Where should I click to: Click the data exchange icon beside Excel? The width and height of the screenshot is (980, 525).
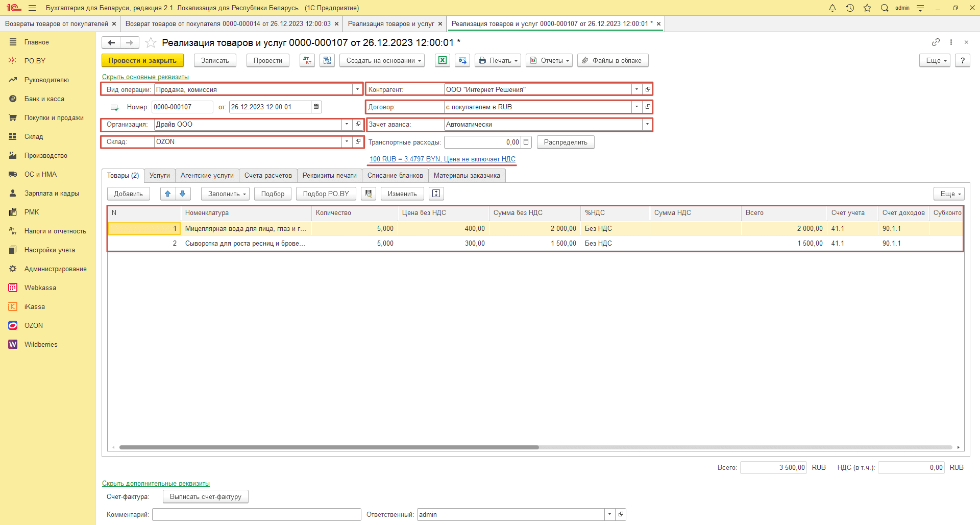pos(462,60)
